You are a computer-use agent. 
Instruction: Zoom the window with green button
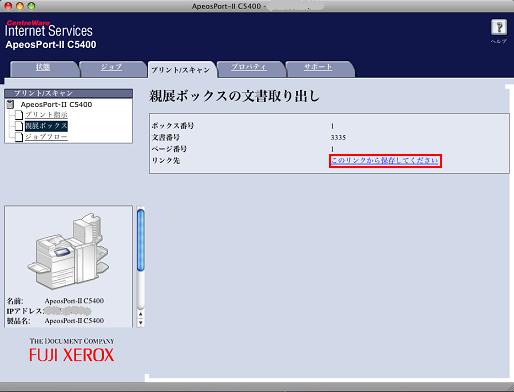point(32,6)
